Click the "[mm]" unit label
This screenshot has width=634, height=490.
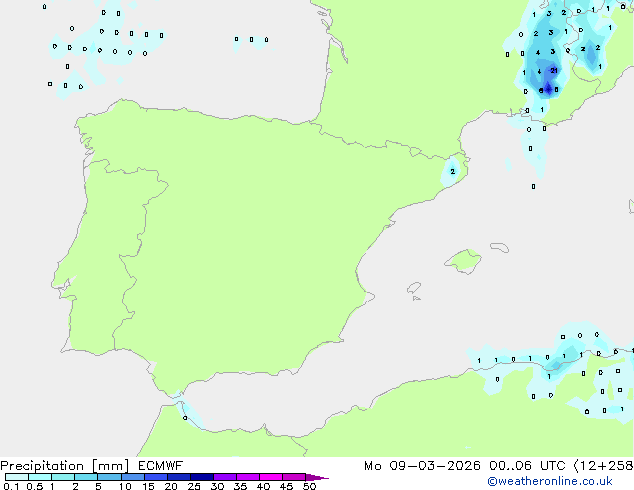[x=110, y=466]
